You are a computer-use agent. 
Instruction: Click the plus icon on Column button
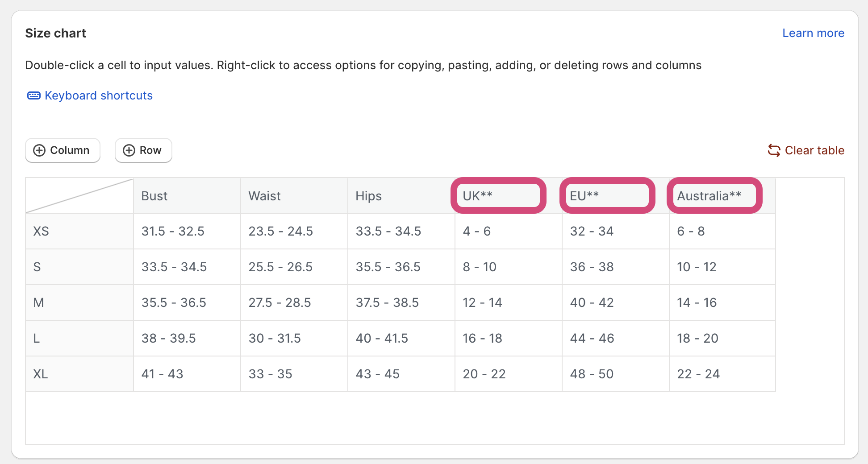pos(39,150)
